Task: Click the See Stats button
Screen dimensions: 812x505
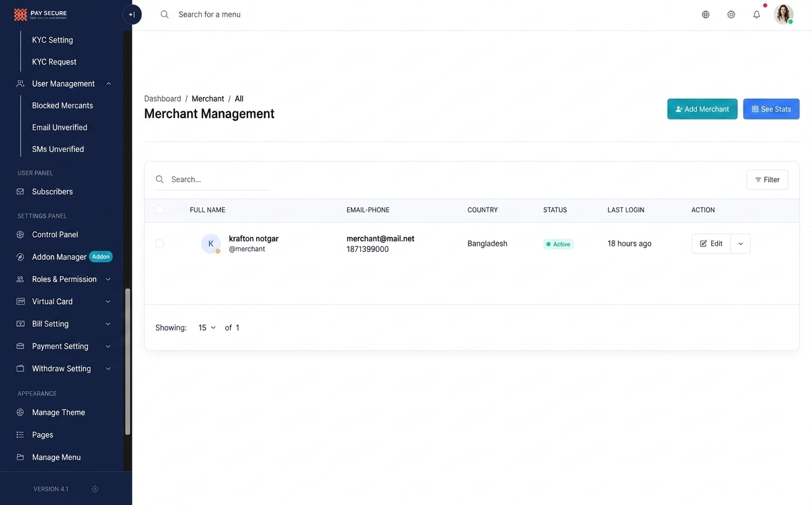Action: tap(771, 109)
